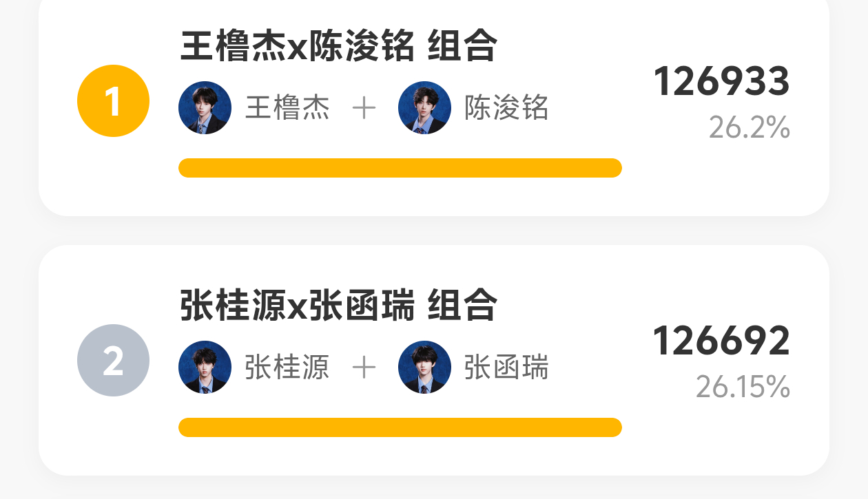Click the first-place yellow progress bar
868x499 pixels.
click(400, 168)
